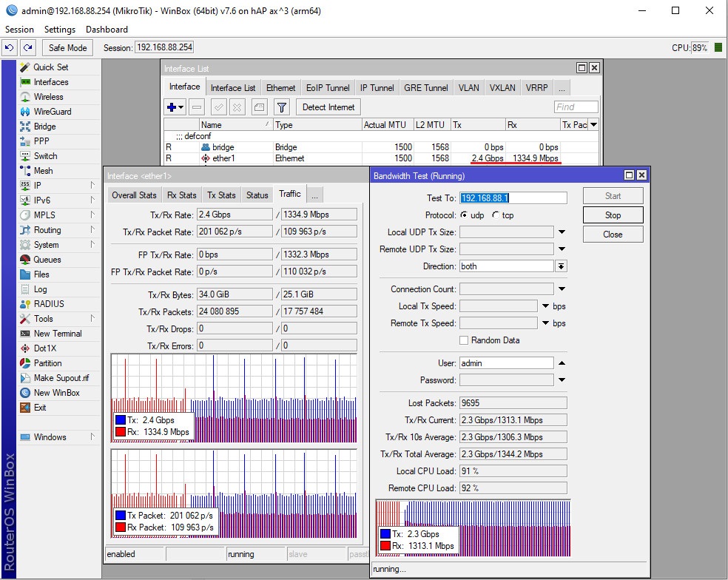This screenshot has height=580, width=728.
Task: Launch New WinBox from sidebar
Action: [57, 393]
